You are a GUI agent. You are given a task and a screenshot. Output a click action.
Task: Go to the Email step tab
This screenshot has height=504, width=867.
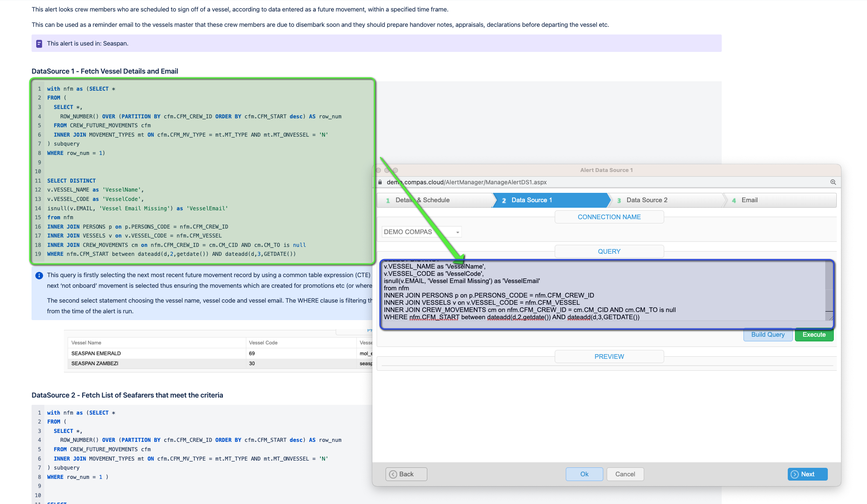[x=781, y=200]
